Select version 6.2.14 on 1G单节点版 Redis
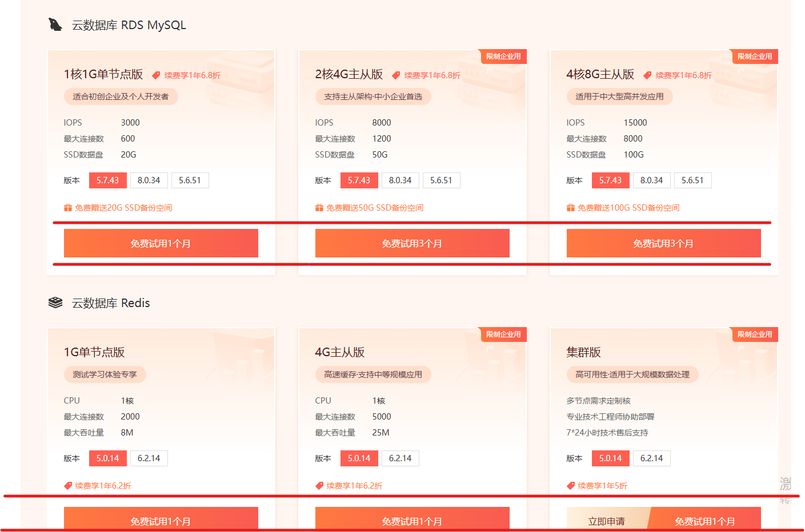805x532 pixels. coord(149,458)
